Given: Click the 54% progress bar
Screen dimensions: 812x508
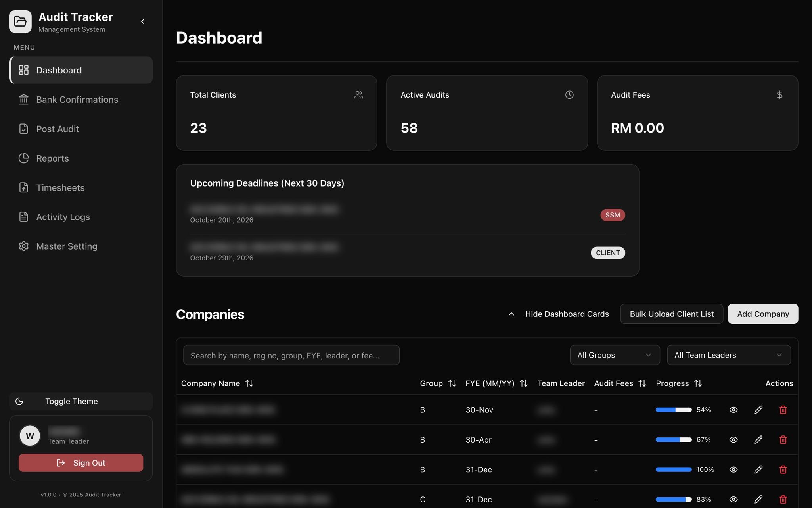Looking at the screenshot, I should (x=674, y=410).
